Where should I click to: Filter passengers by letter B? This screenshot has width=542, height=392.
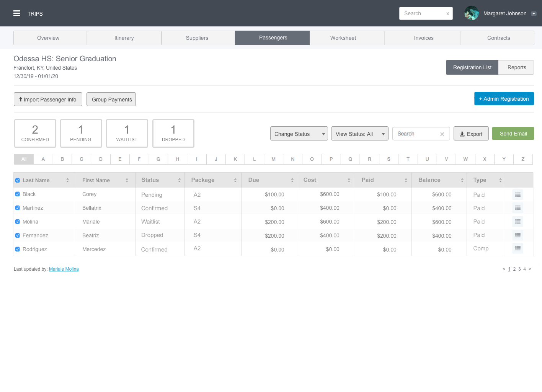pyautogui.click(x=62, y=159)
